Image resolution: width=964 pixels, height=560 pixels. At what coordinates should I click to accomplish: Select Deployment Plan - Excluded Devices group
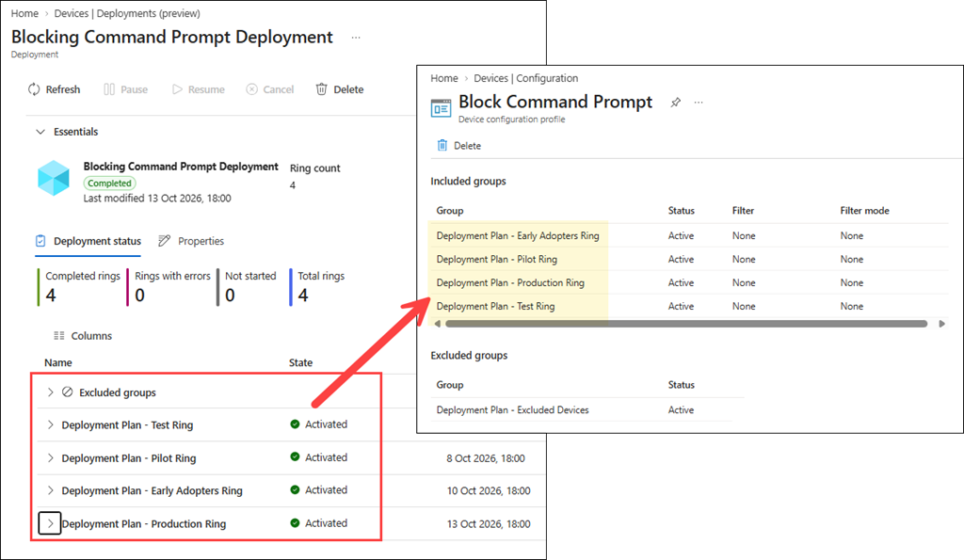click(x=513, y=410)
